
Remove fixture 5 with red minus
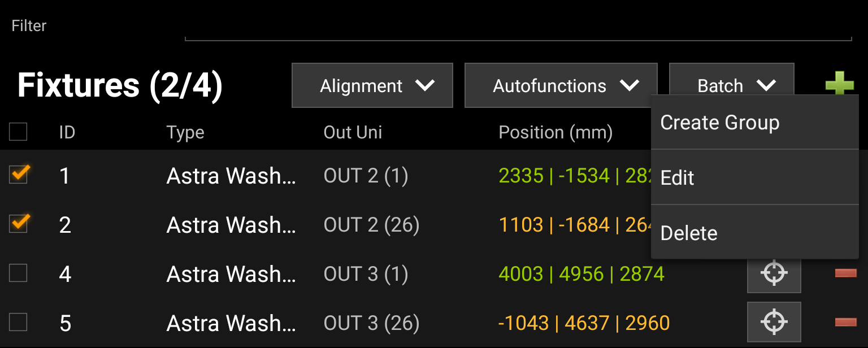coord(845,322)
